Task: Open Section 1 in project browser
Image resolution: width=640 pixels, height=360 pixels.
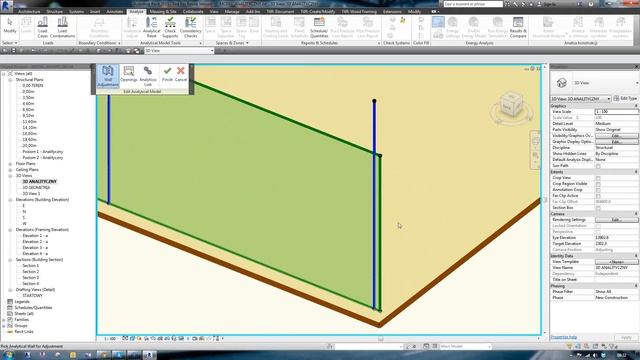Action: 31,266
